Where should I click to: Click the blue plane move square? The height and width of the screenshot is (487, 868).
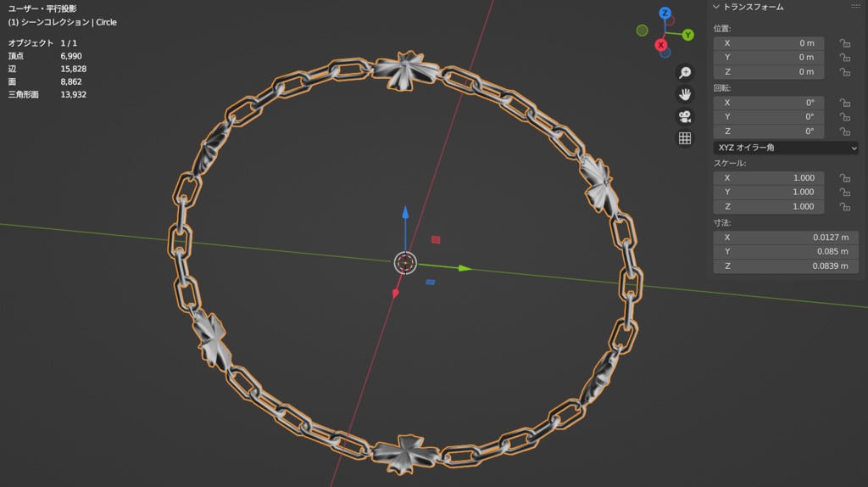pos(430,282)
